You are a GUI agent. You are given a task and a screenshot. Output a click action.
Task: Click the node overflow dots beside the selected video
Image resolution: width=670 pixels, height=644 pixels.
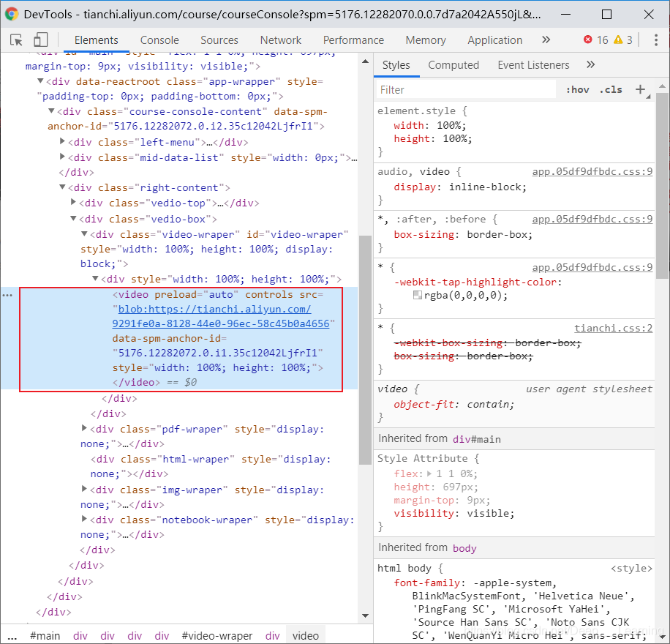[x=7, y=294]
